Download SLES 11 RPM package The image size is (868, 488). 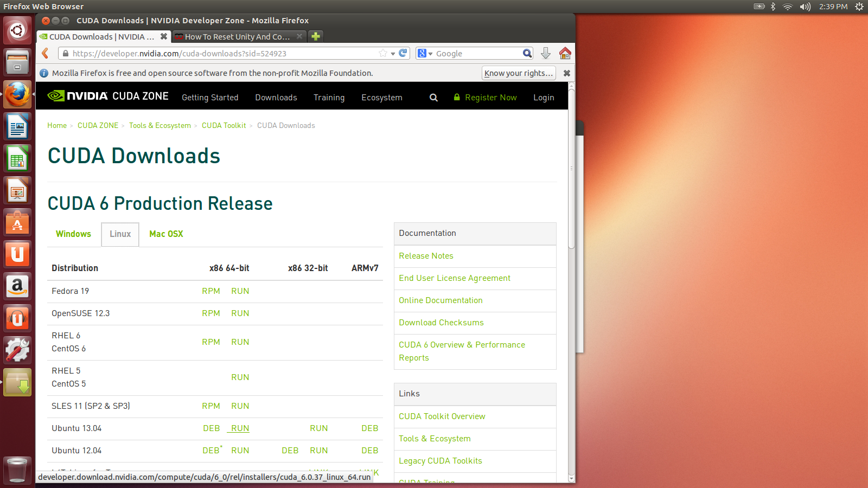(x=211, y=406)
